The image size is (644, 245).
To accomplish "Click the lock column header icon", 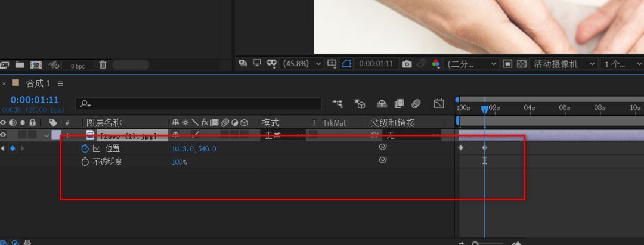I will click(32, 122).
